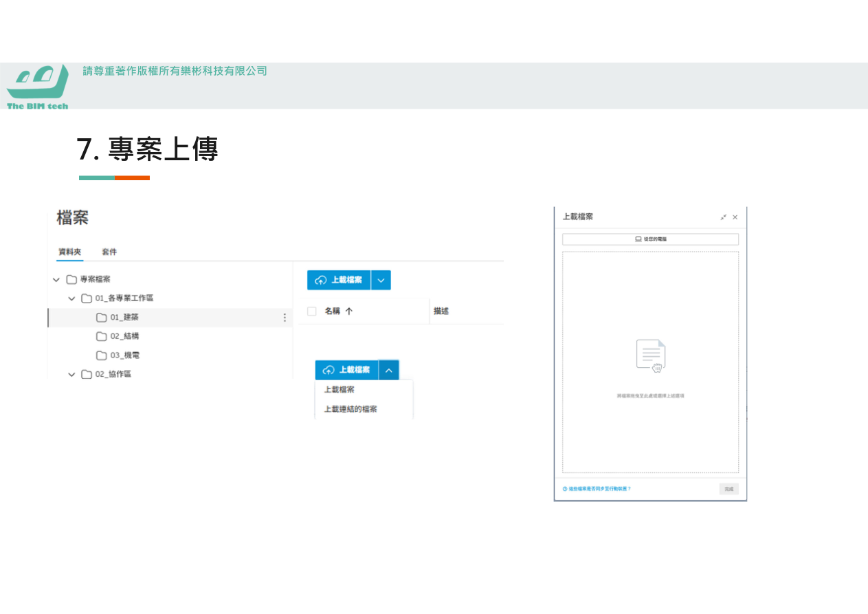
Task: Click the 描述 column header
Action: (441, 311)
